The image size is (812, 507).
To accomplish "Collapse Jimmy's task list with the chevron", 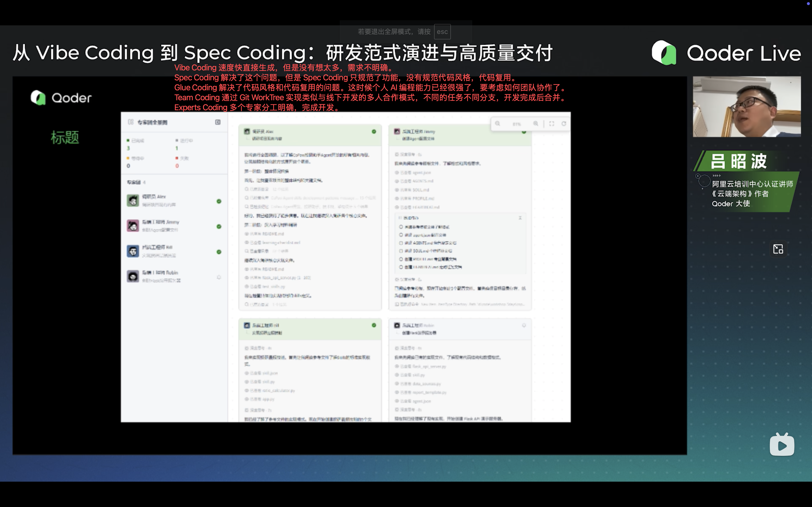I will (520, 218).
